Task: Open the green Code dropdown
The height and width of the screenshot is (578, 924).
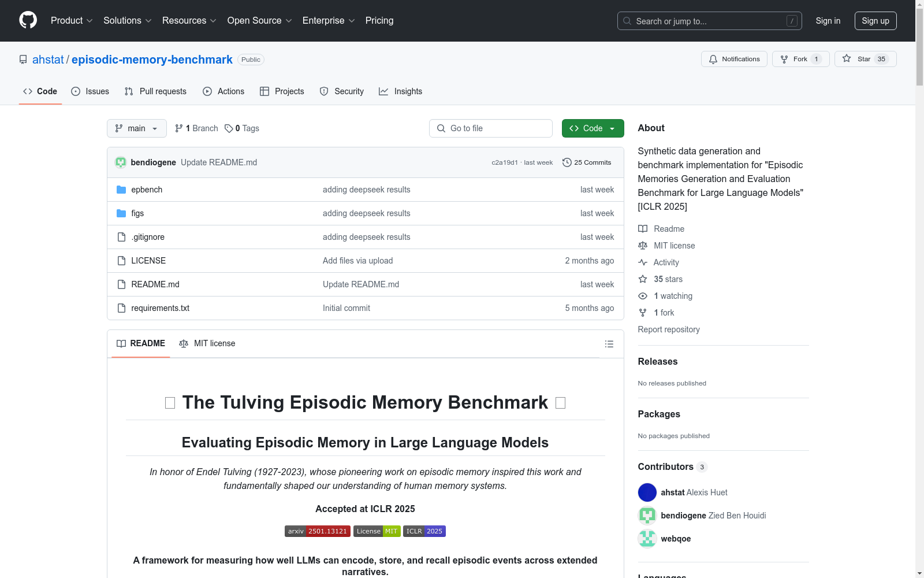Action: 593,128
